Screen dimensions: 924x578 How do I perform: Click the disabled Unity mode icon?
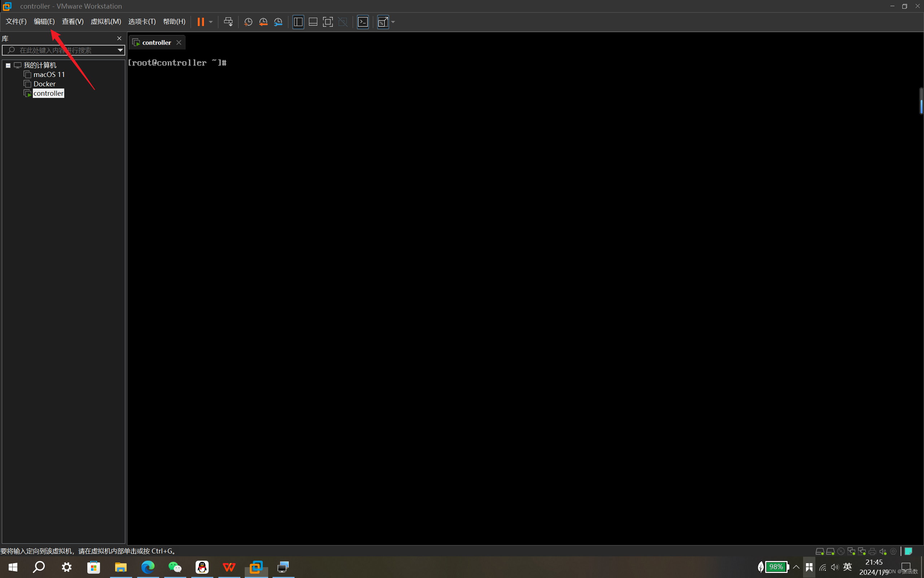coord(343,22)
